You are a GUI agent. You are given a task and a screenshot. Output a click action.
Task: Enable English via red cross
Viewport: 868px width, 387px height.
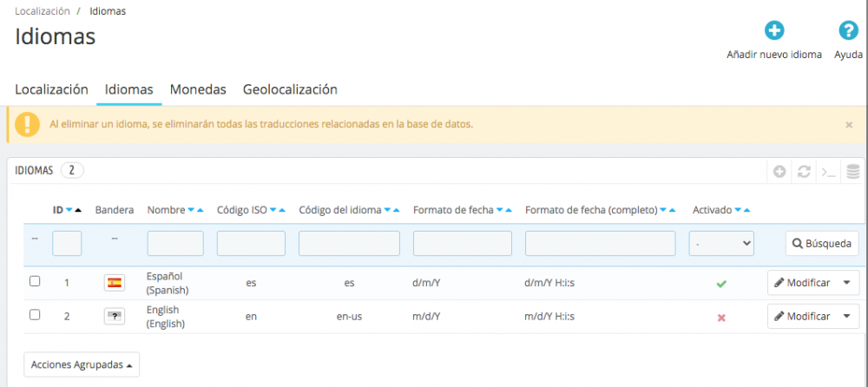[x=720, y=318]
